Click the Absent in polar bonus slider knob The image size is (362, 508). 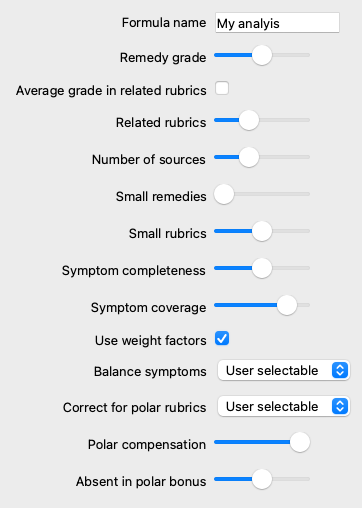262,479
